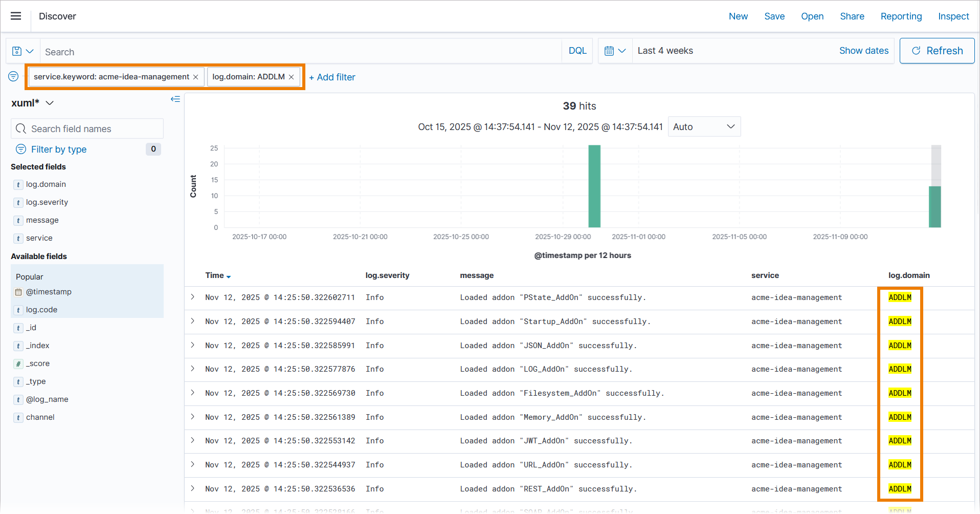Focus the Search field names input
This screenshot has width=980, height=514.
point(87,129)
